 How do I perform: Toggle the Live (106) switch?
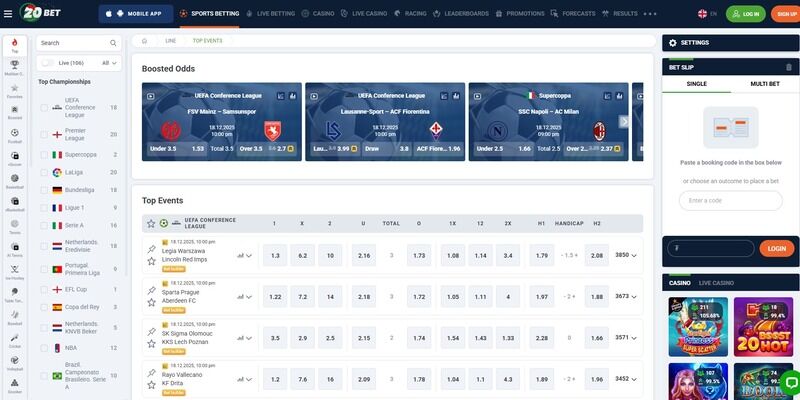point(47,63)
